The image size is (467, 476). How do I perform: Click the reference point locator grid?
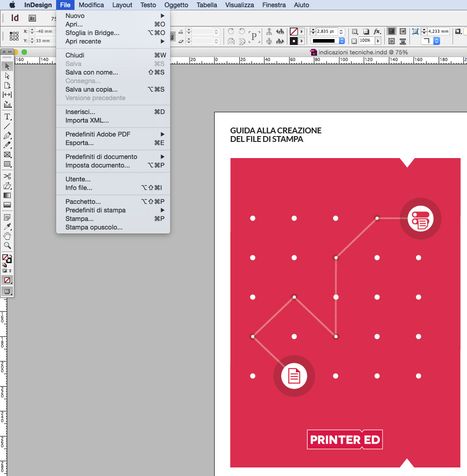(14, 36)
